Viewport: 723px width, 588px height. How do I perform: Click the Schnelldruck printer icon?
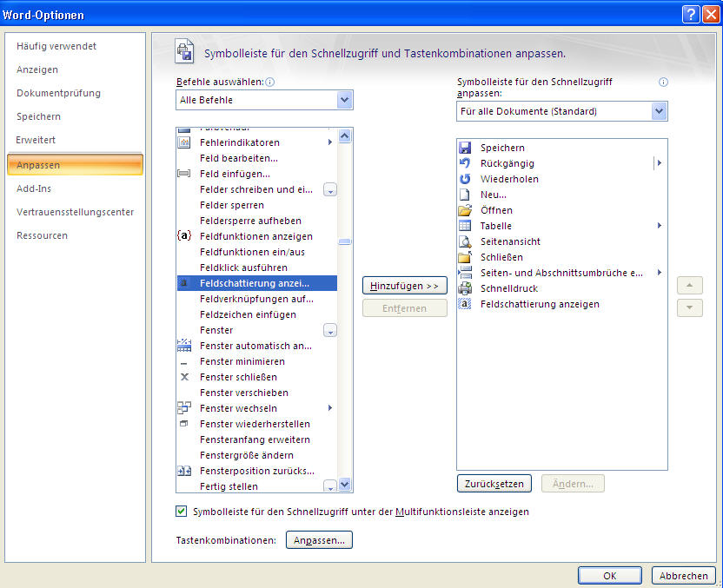[464, 288]
